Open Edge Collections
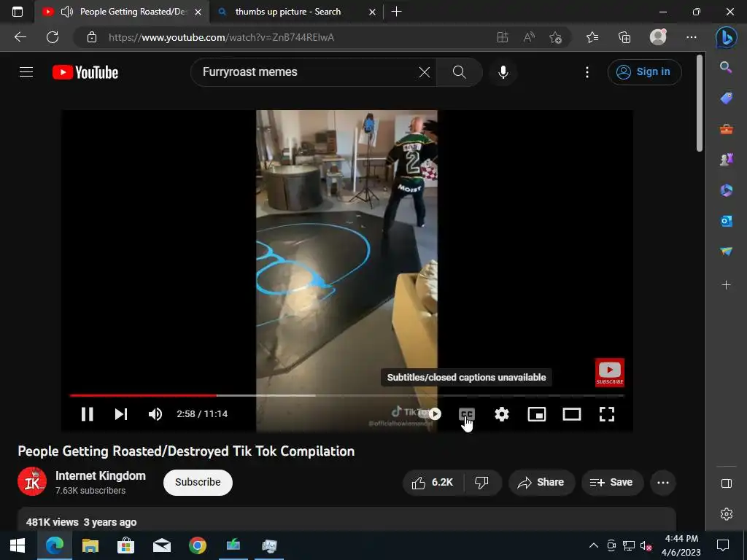 pos(624,37)
